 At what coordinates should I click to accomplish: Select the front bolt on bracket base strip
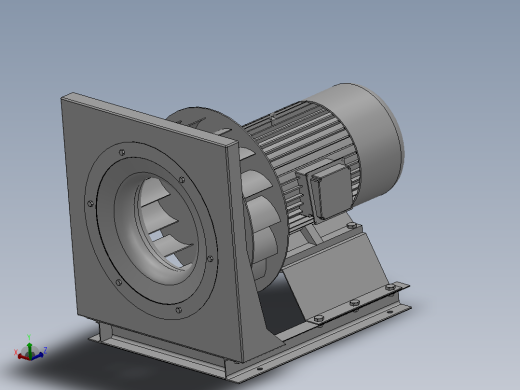click(319, 318)
